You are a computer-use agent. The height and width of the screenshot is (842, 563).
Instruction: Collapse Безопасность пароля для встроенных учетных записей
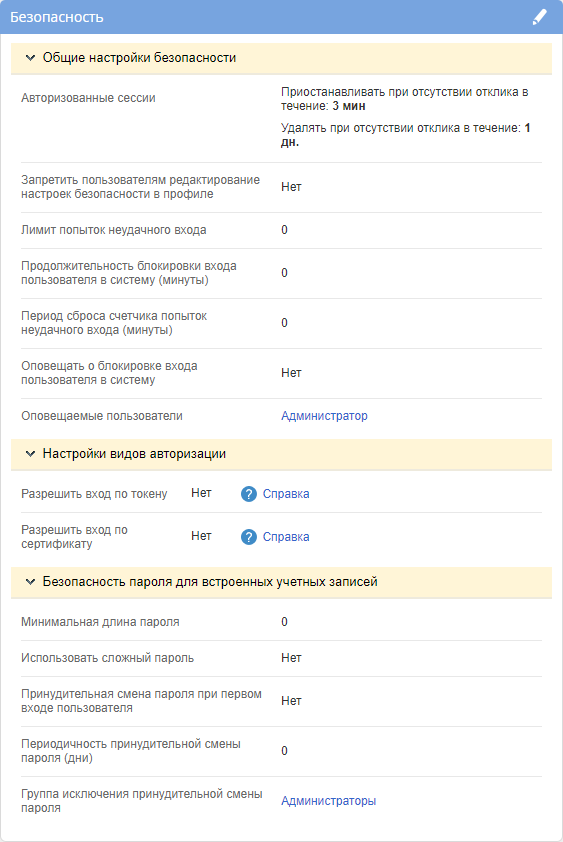(31, 582)
